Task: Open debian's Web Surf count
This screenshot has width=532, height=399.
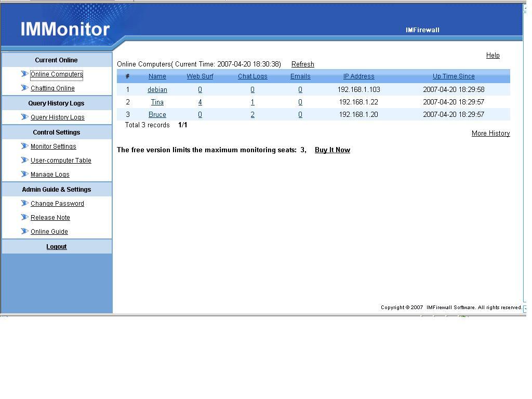Action: [200, 89]
